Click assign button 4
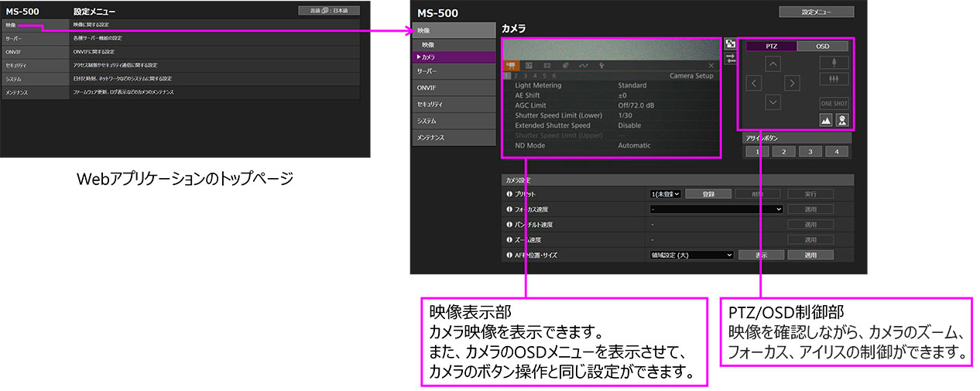This screenshot has height=391, width=980. [836, 152]
